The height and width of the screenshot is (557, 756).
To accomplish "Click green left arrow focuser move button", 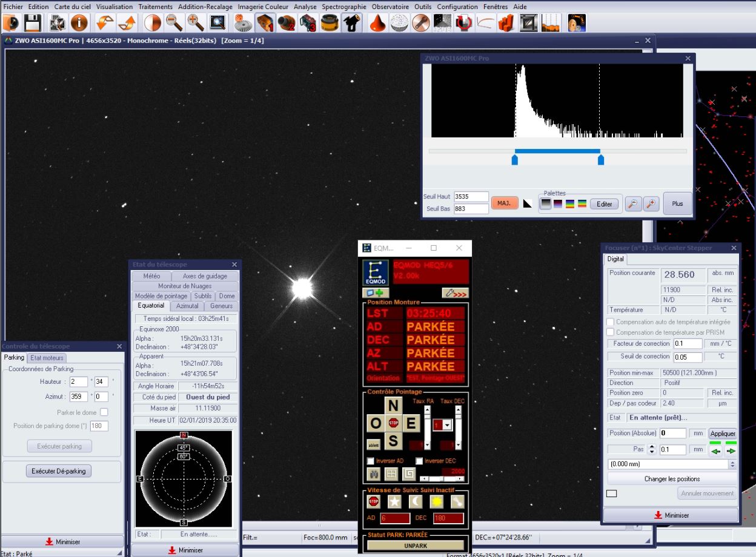I will [x=716, y=450].
